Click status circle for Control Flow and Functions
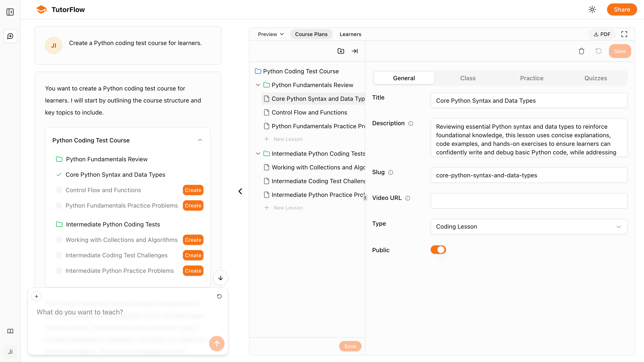 (x=59, y=190)
